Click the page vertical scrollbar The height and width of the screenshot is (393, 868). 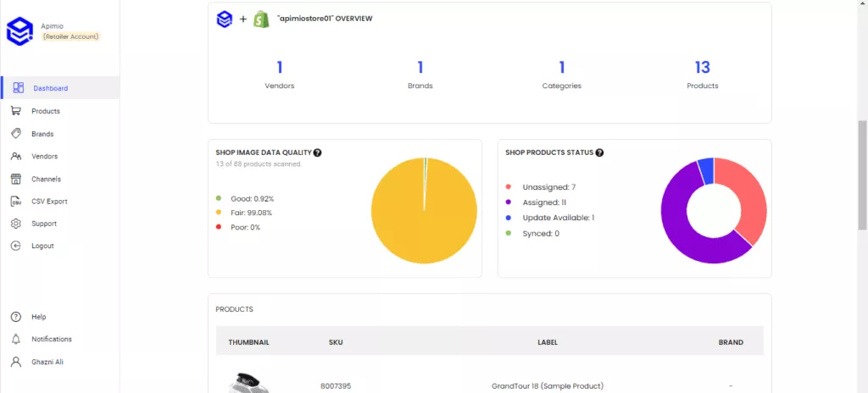(x=862, y=169)
